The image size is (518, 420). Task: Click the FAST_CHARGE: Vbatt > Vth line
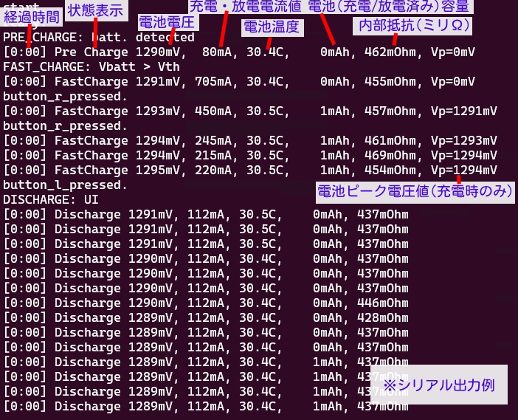(x=91, y=66)
